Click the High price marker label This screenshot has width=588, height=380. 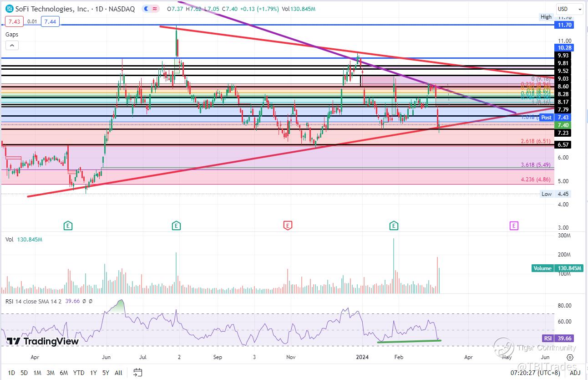pyautogui.click(x=546, y=17)
